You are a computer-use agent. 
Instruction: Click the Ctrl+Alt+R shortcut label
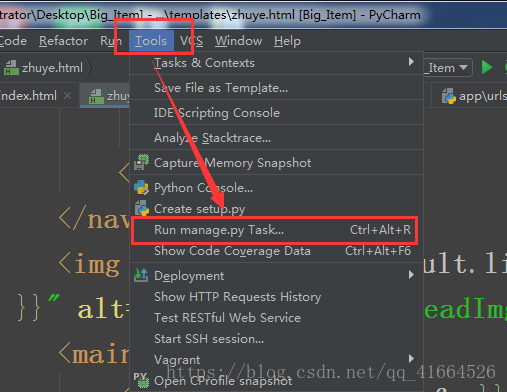[380, 230]
